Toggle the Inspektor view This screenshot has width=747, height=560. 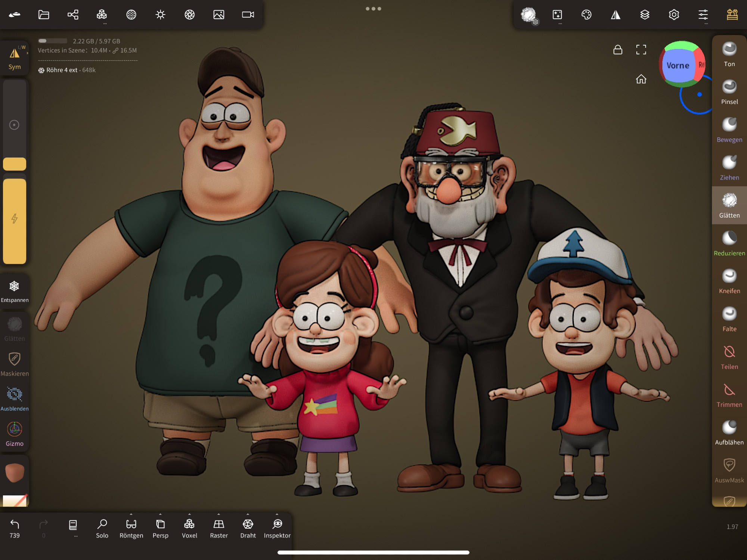(x=277, y=529)
